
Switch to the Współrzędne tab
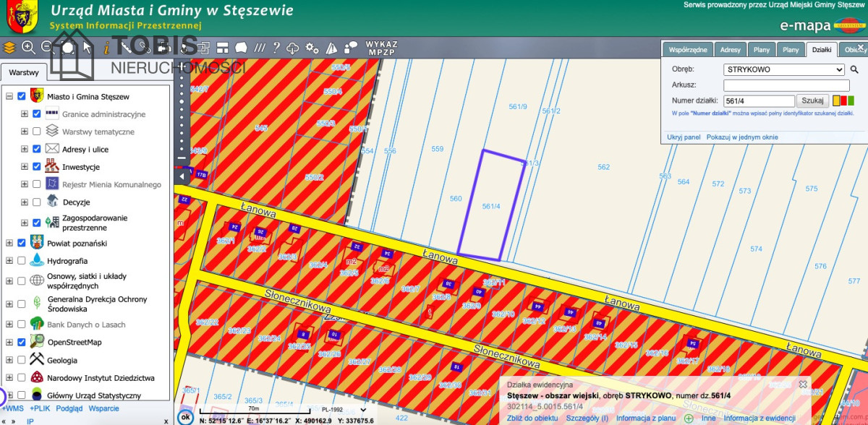688,50
